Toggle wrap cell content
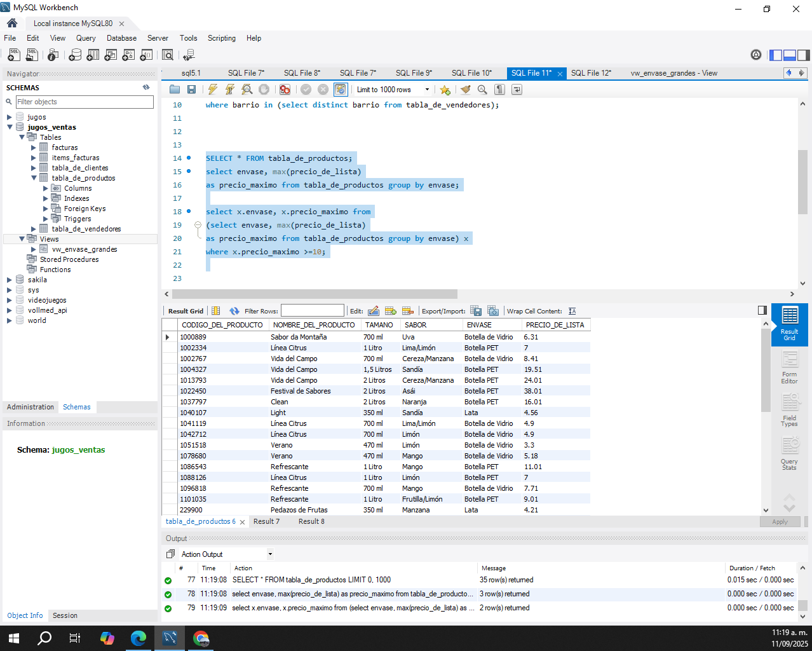 pyautogui.click(x=572, y=311)
